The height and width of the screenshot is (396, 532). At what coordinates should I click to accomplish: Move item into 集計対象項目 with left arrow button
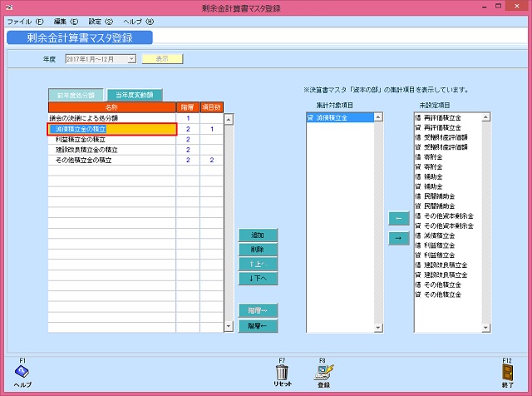pyautogui.click(x=399, y=218)
